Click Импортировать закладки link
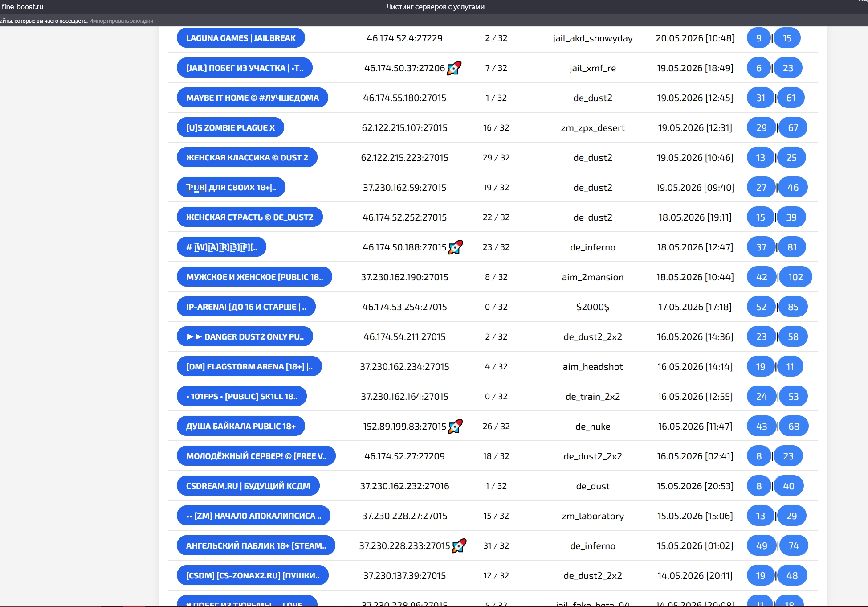 [121, 21]
